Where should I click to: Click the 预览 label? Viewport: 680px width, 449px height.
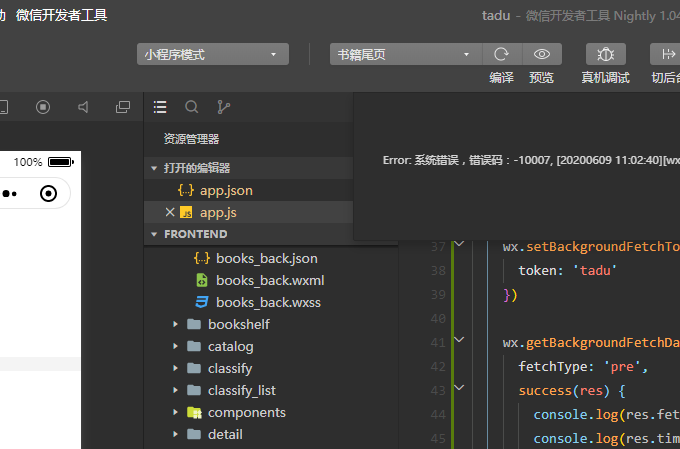click(541, 78)
